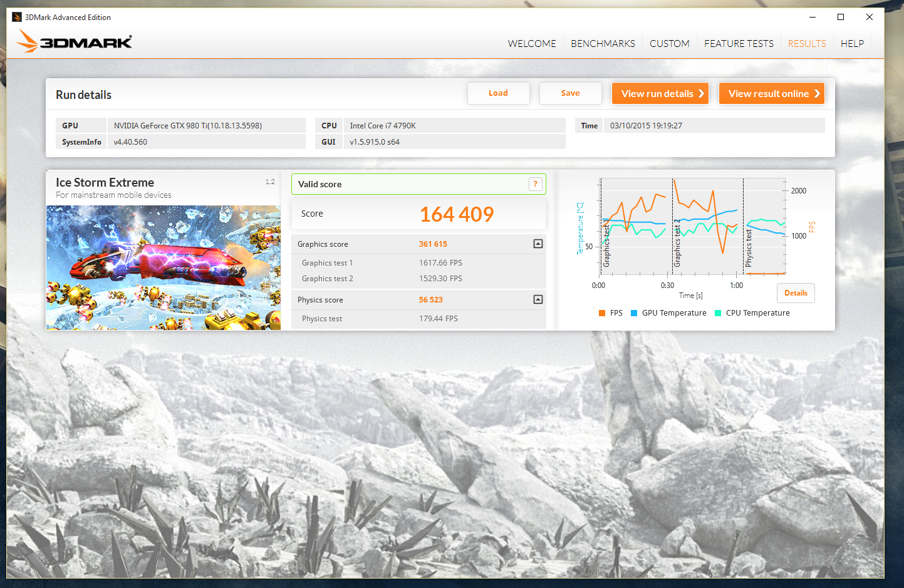Click the Save button

coord(570,93)
